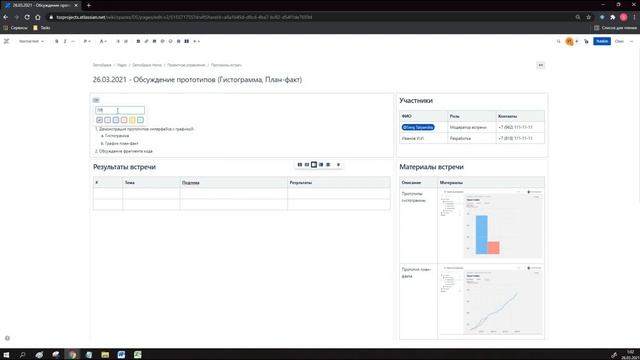Select the neutral gray status color
Image resolution: width=640 pixels, height=360 pixels.
point(99,120)
